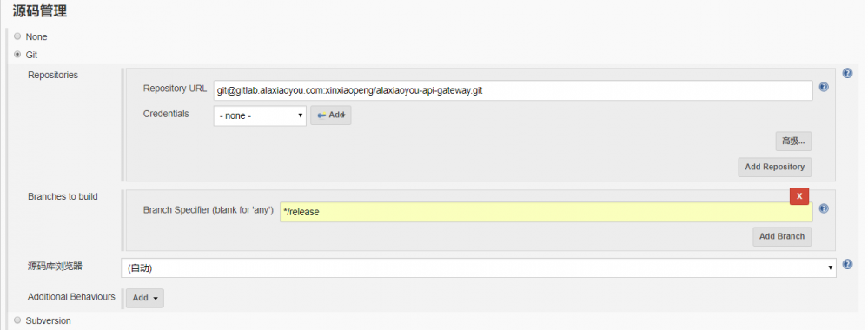Click the Additional Behaviours label

pos(71,297)
